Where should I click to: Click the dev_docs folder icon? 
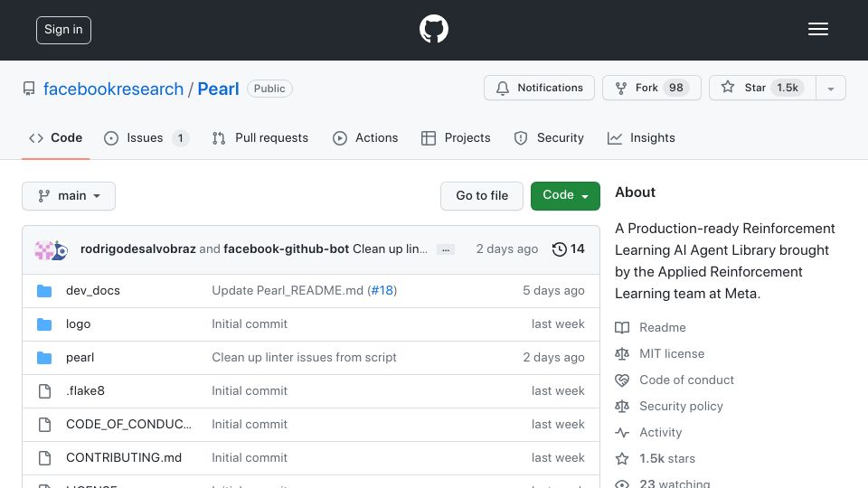click(44, 291)
